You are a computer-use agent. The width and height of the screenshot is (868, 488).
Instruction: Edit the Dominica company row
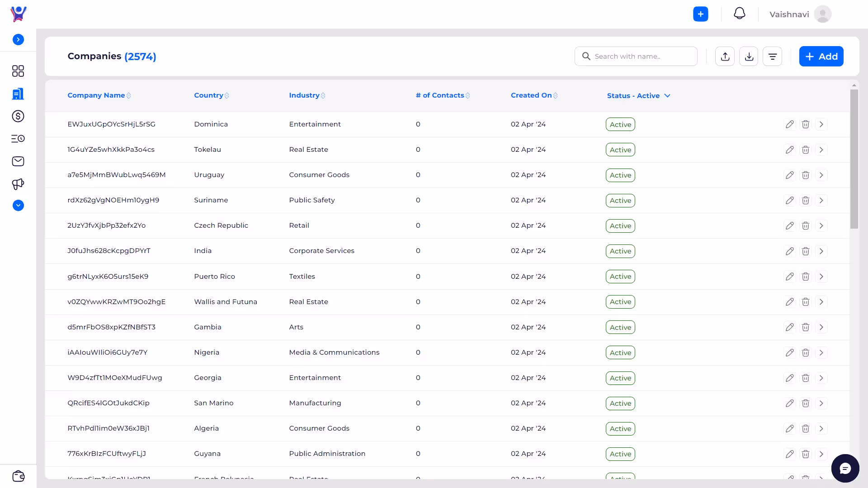789,124
